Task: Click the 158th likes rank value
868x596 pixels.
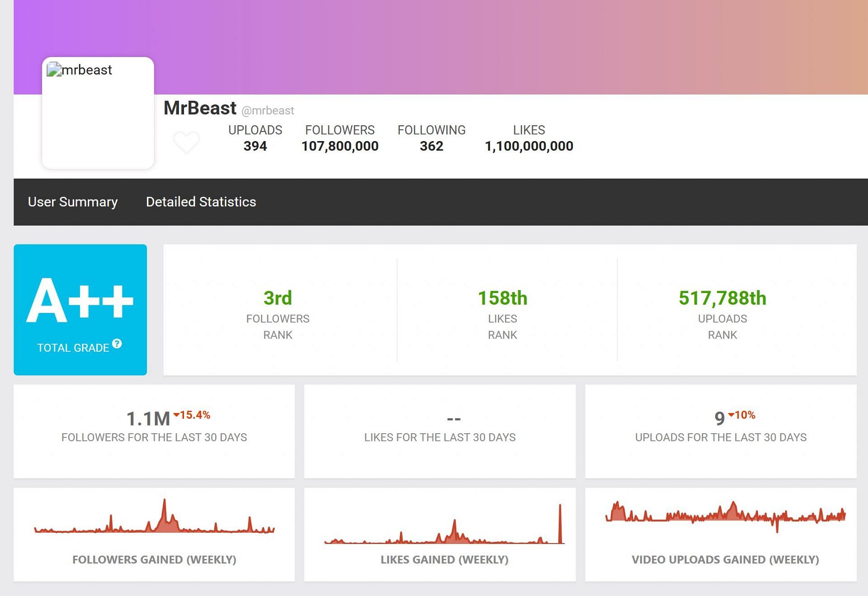Action: pyautogui.click(x=502, y=298)
